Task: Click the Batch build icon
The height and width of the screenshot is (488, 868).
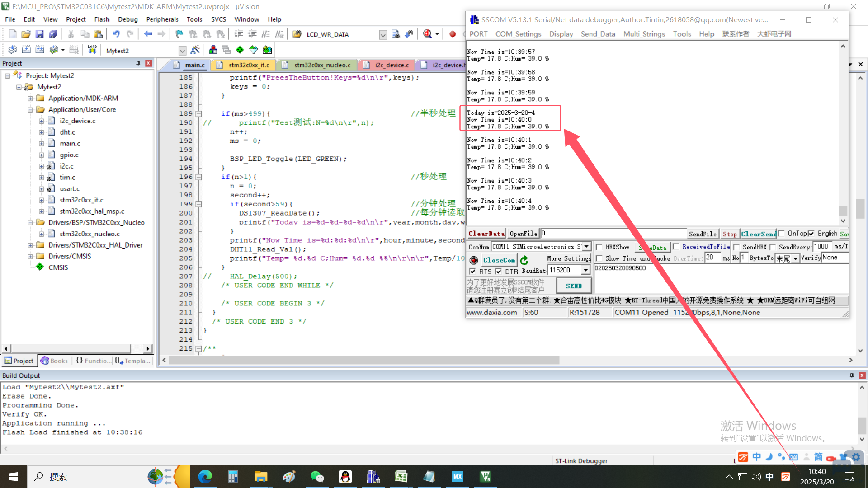Action: 54,50
